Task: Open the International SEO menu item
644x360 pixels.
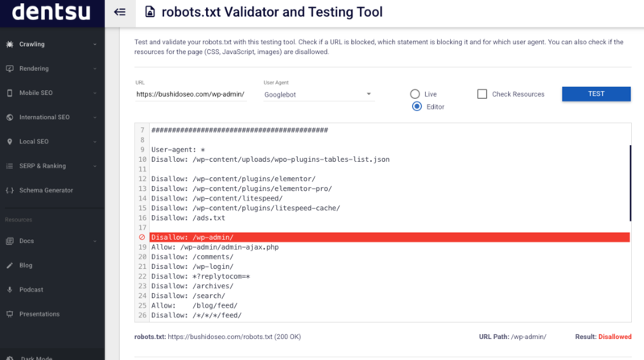Action: click(x=52, y=117)
